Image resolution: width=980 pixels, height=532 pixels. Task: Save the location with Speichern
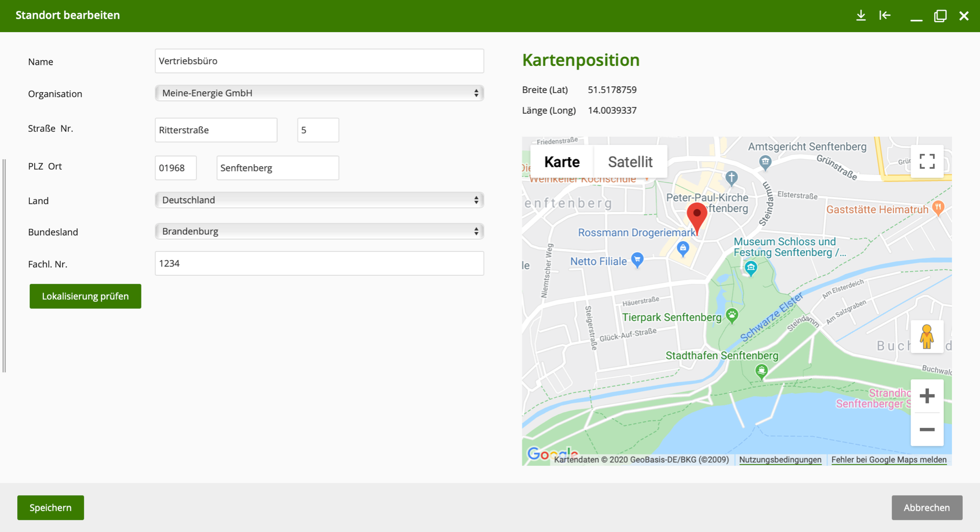pyautogui.click(x=51, y=508)
